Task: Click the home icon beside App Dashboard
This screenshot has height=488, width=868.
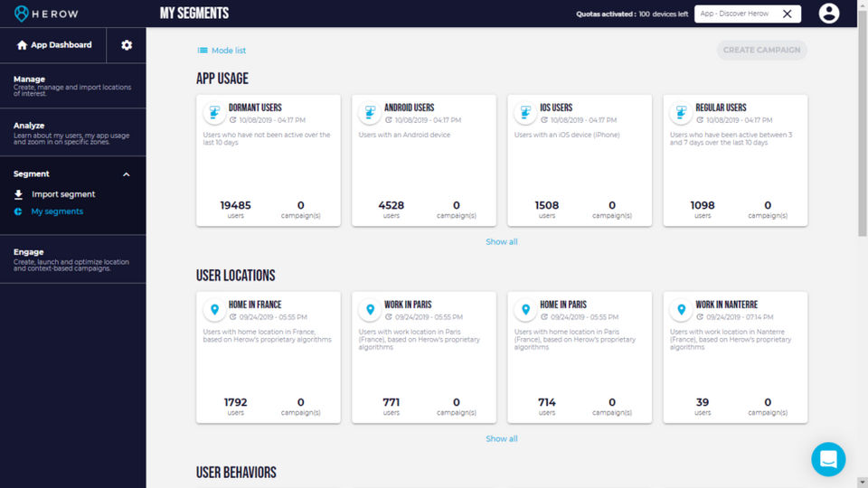Action: coord(22,45)
